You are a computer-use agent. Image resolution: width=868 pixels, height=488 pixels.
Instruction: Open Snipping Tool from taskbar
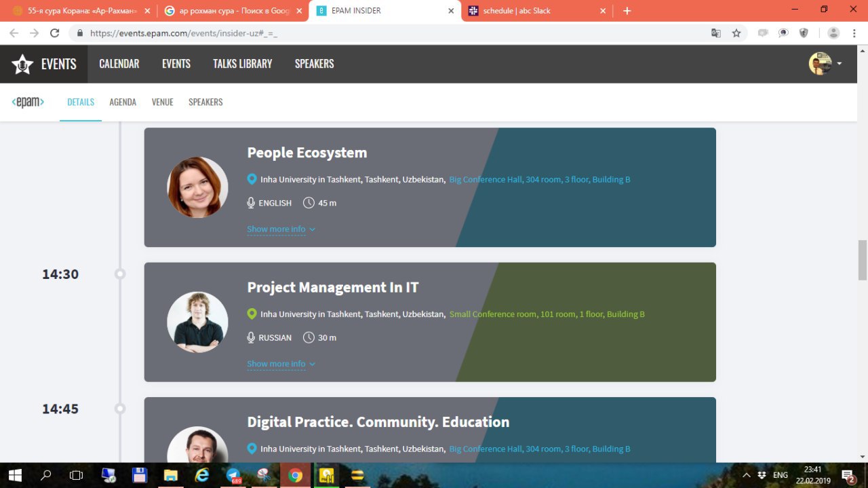point(264,475)
